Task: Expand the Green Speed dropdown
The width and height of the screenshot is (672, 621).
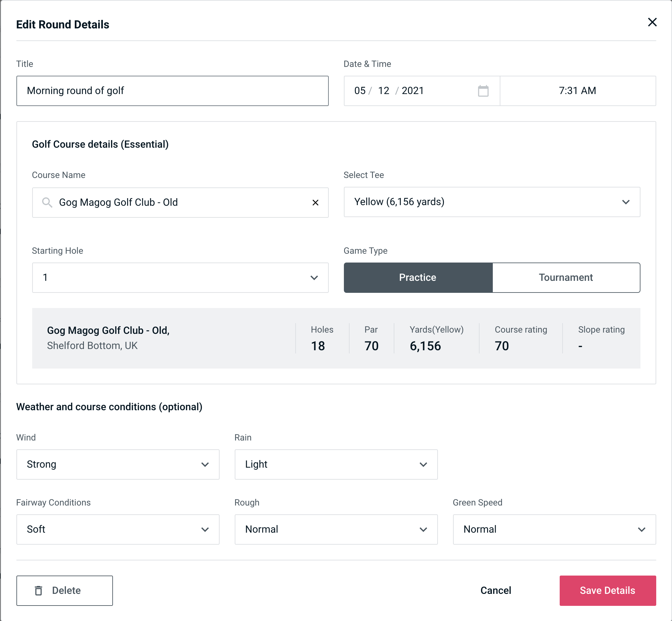Action: tap(554, 529)
